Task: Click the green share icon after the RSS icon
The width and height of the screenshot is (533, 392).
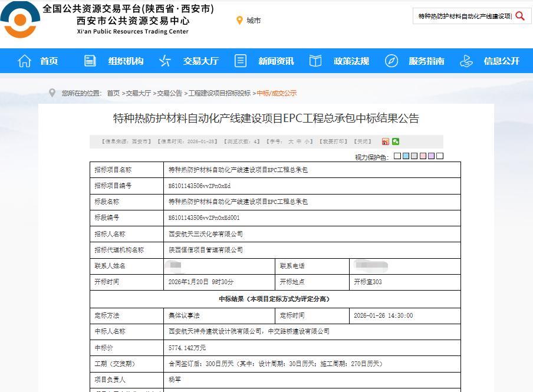Action: click(x=396, y=141)
